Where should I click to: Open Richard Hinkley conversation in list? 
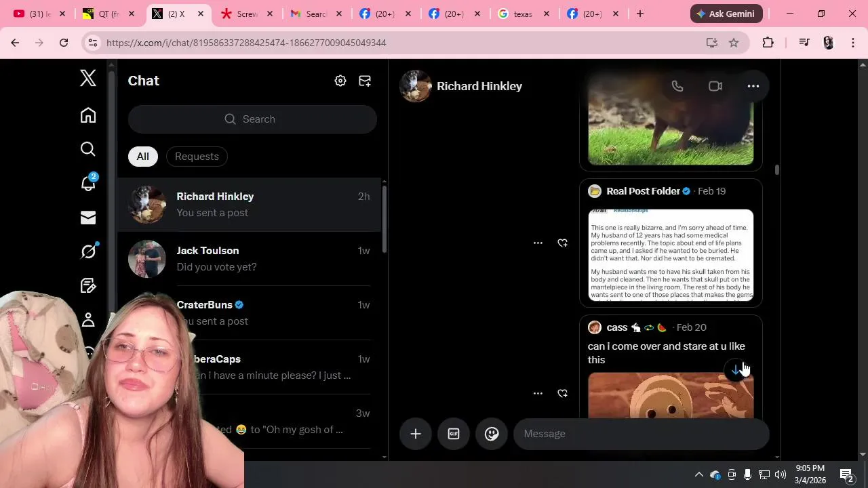point(249,205)
